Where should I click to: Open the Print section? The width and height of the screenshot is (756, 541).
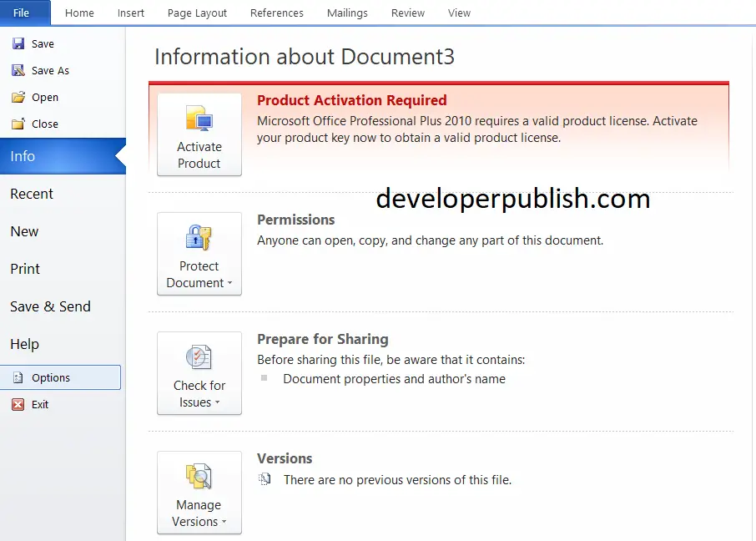pyautogui.click(x=25, y=269)
